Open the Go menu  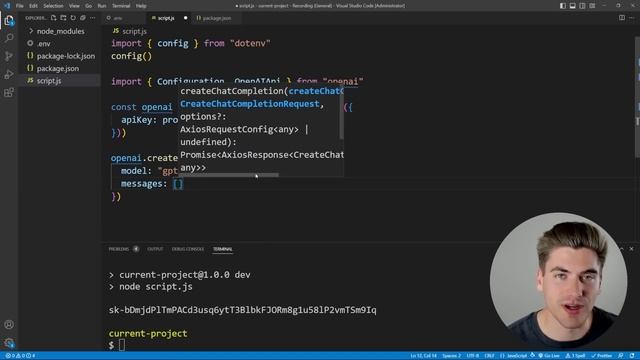click(89, 6)
